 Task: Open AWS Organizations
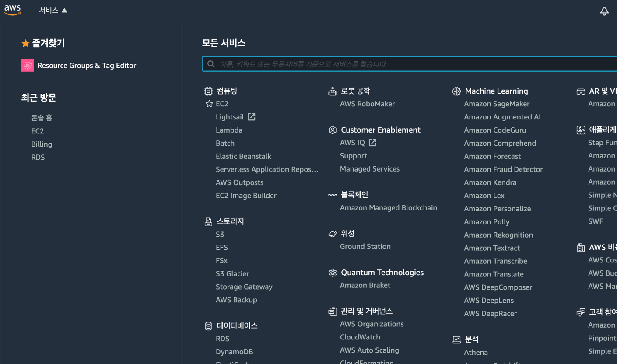(372, 324)
